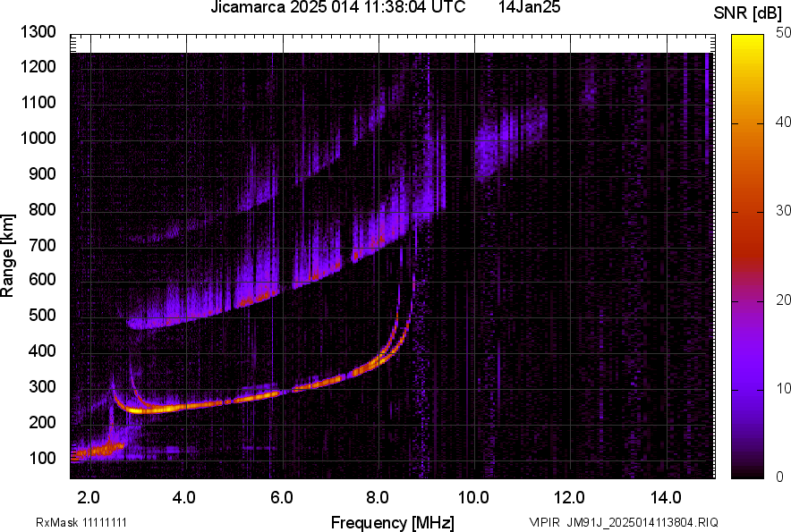This screenshot has width=791, height=532.
Task: Click the colorbar value '40'
Action: (784, 122)
